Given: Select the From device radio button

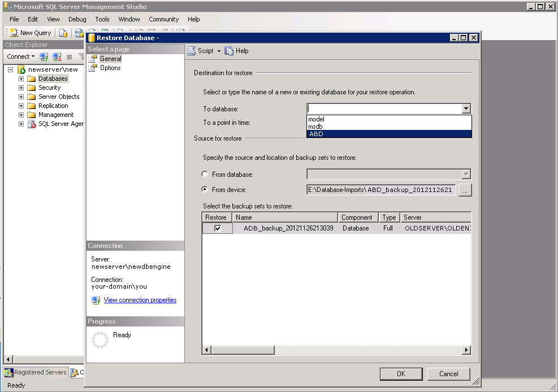Looking at the screenshot, I should (x=205, y=189).
